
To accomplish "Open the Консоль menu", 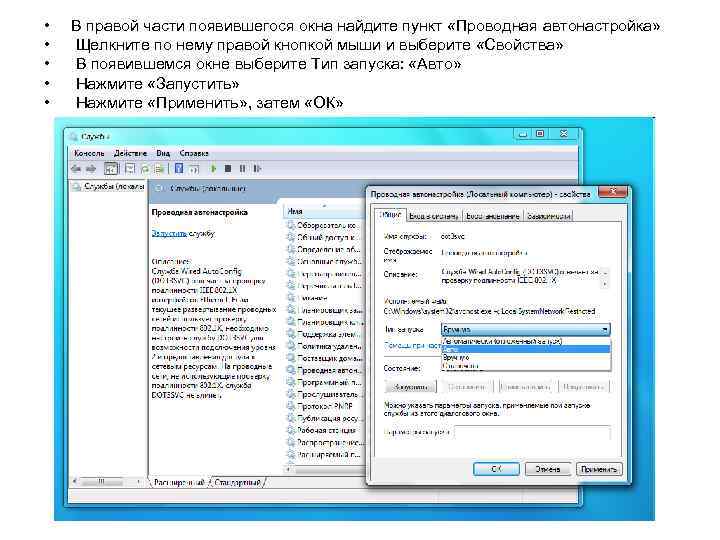I will coord(89,153).
